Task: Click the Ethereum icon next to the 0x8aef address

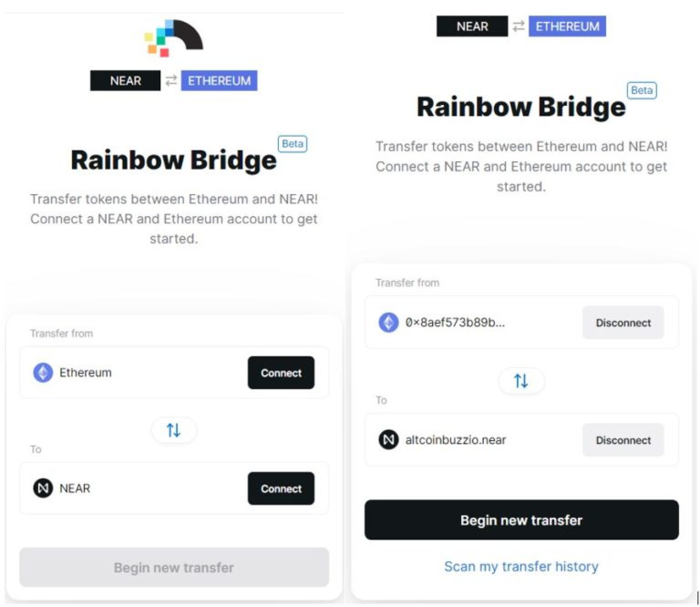Action: (388, 323)
